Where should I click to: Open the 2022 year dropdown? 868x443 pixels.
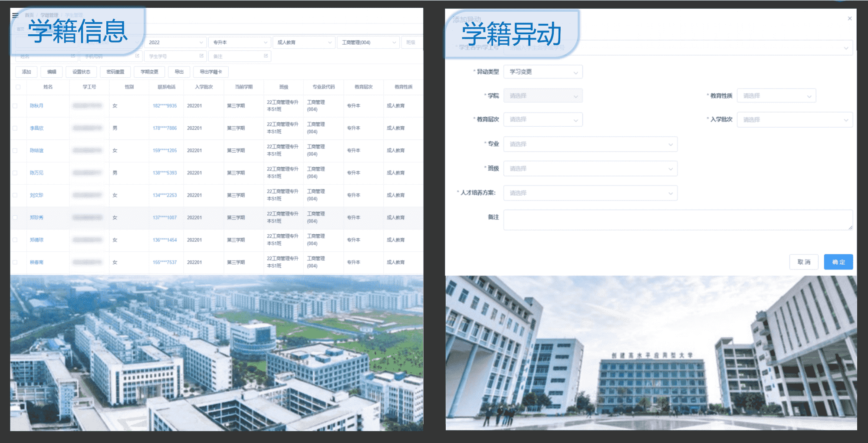[x=175, y=43]
